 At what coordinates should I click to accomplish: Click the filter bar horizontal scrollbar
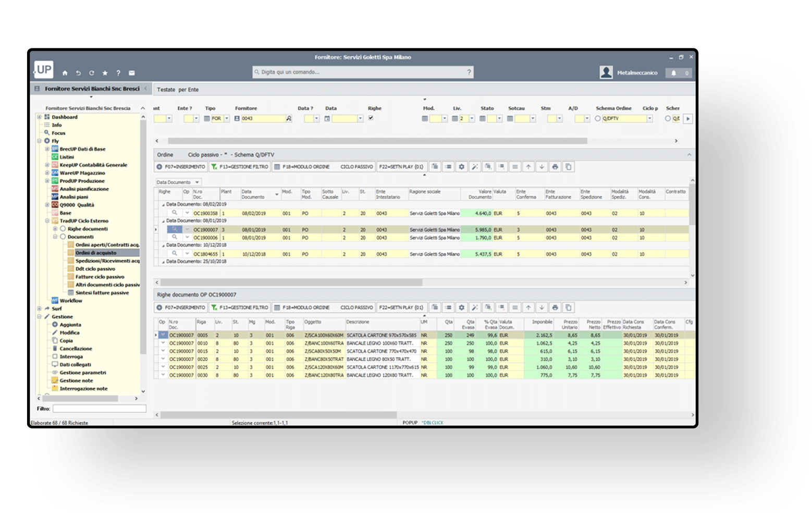tap(377, 141)
